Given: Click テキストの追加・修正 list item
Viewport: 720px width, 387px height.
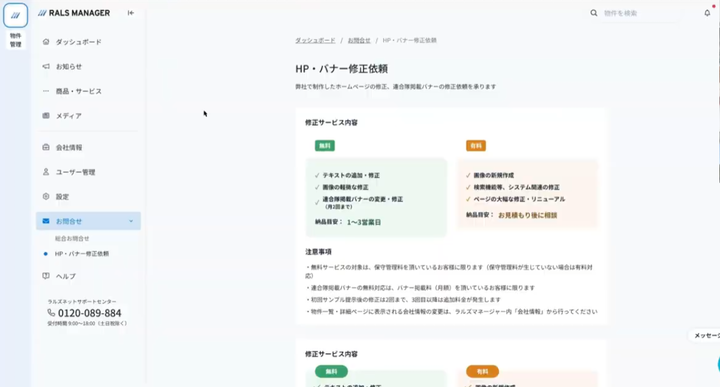Looking at the screenshot, I should tap(351, 175).
